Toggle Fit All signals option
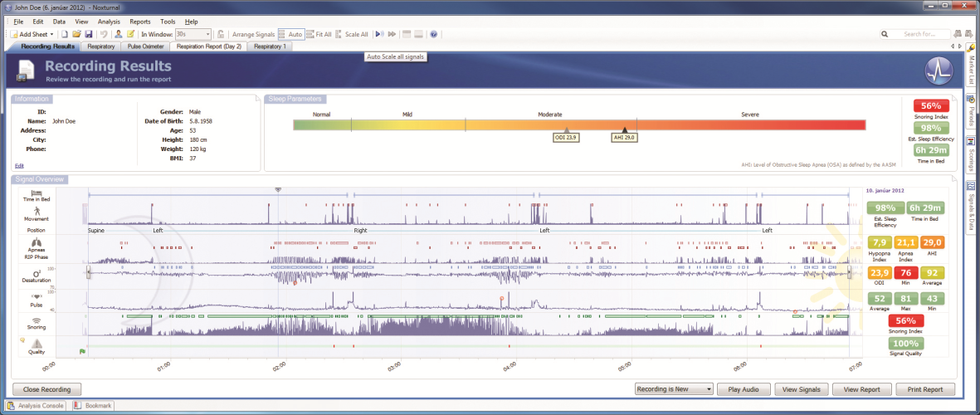Image resolution: width=980 pixels, height=415 pixels. [319, 34]
